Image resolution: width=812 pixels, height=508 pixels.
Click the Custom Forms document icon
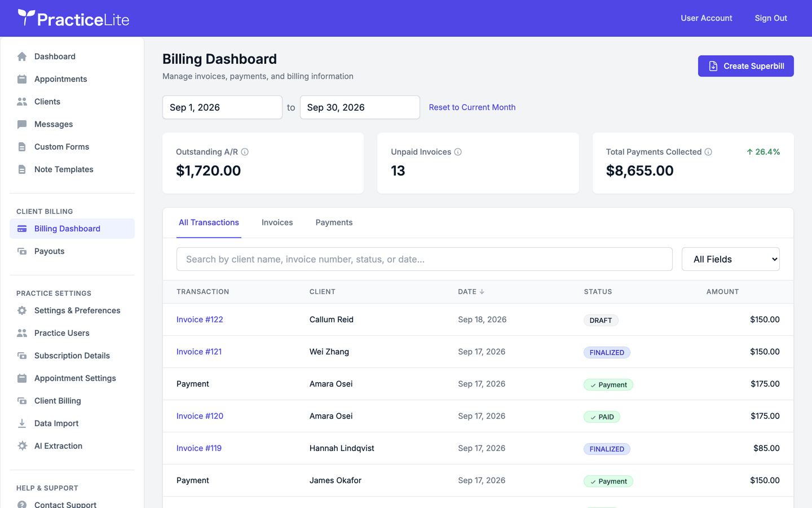[22, 147]
